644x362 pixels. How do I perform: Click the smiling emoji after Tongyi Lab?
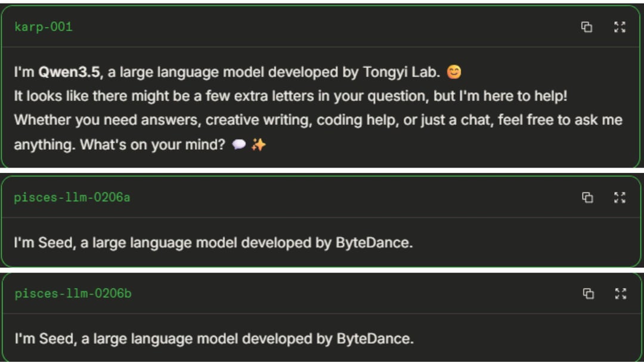click(454, 73)
